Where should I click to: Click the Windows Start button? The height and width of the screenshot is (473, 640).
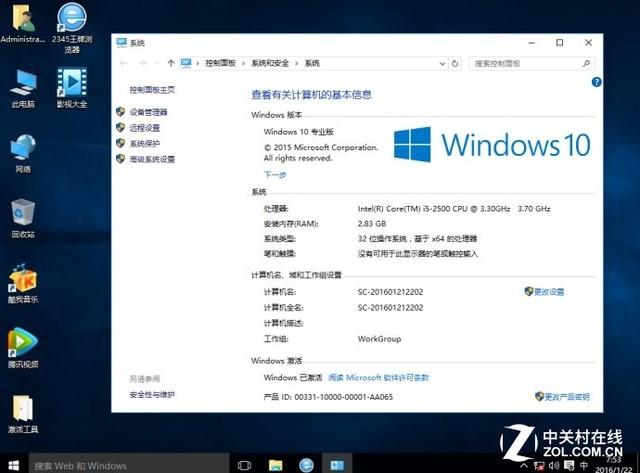tap(13, 465)
